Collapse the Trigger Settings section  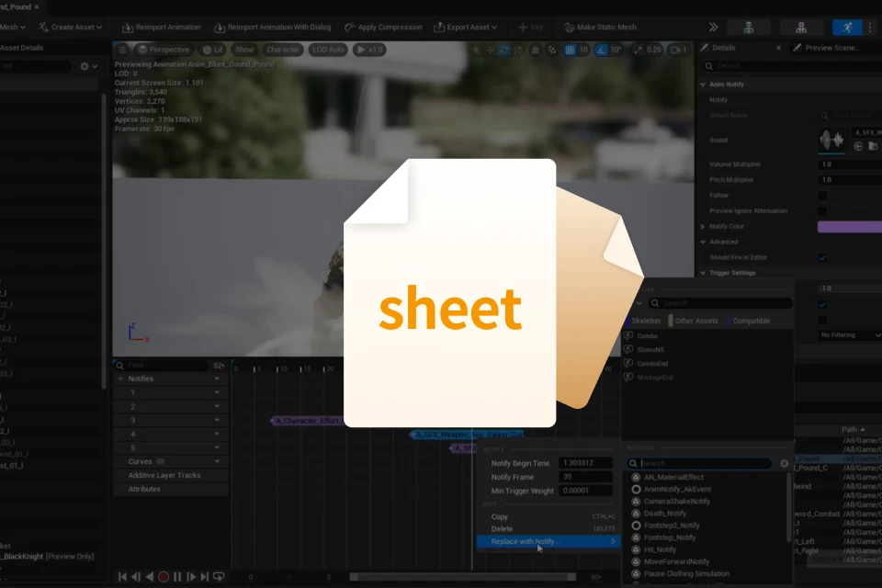[703, 273]
